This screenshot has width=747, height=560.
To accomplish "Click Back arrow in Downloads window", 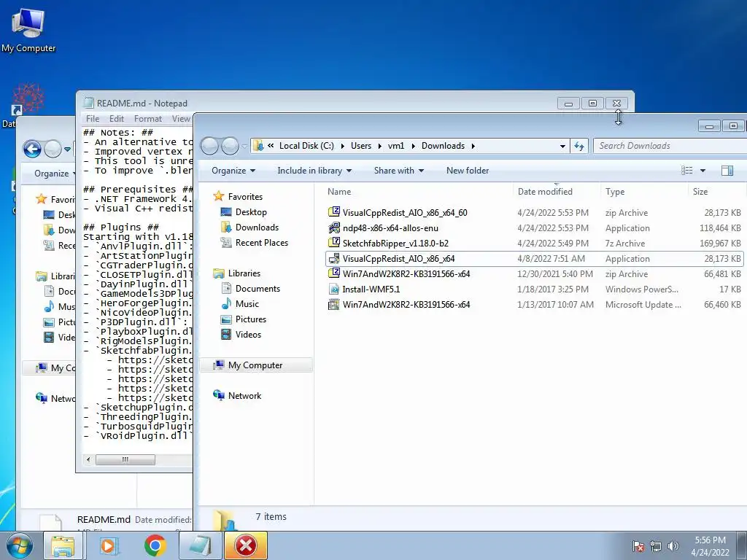I will [209, 146].
